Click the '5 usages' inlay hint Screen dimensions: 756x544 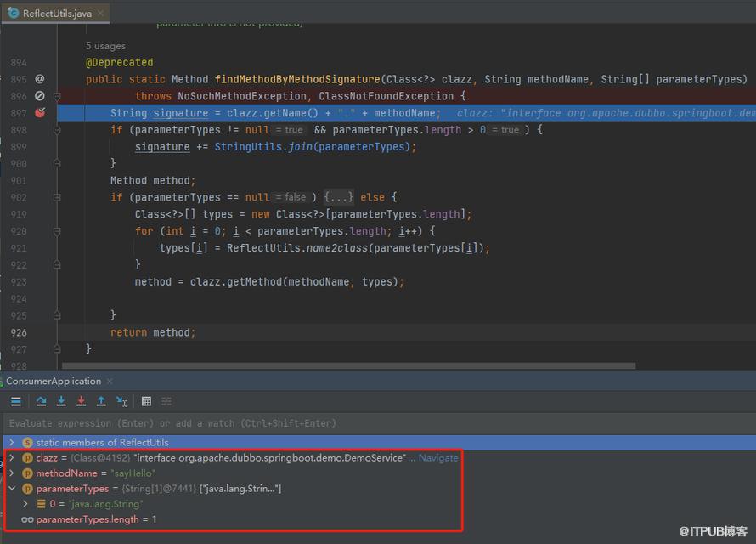coord(105,46)
